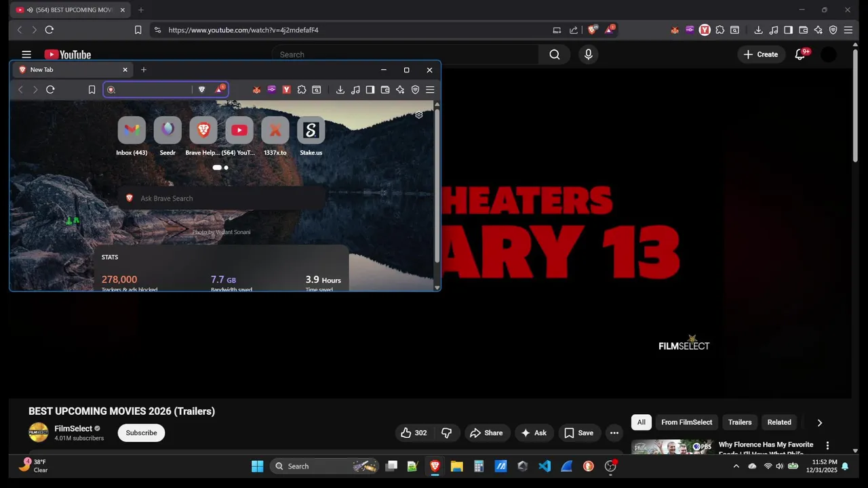Click Ask Brave Search box
Screen dimensions: 868x488
click(222, 199)
